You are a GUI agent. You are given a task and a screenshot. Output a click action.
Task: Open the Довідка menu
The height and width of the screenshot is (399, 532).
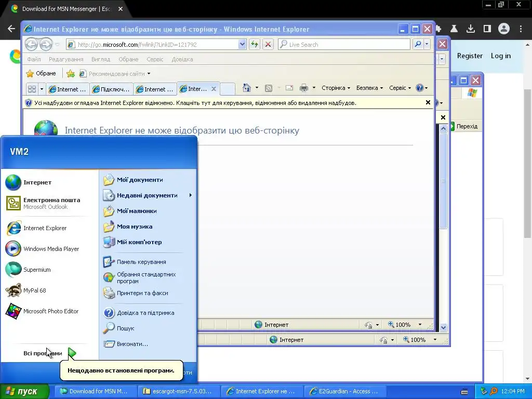(x=182, y=59)
